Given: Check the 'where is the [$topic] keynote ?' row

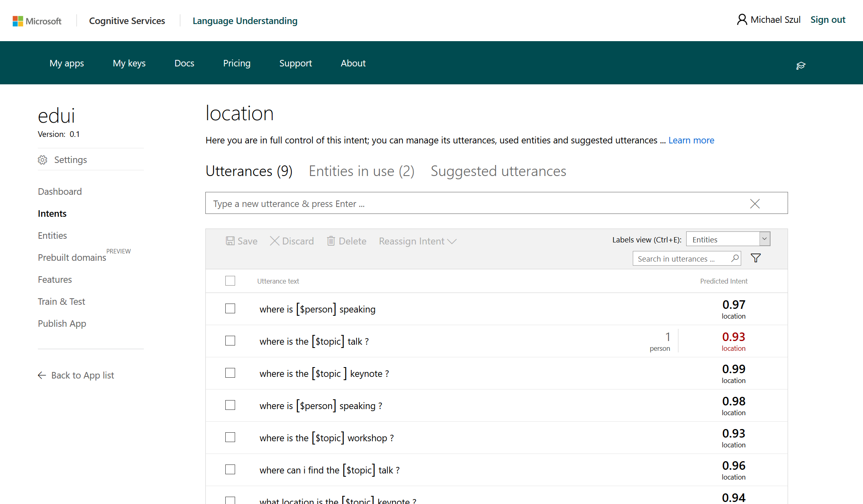Looking at the screenshot, I should point(230,373).
